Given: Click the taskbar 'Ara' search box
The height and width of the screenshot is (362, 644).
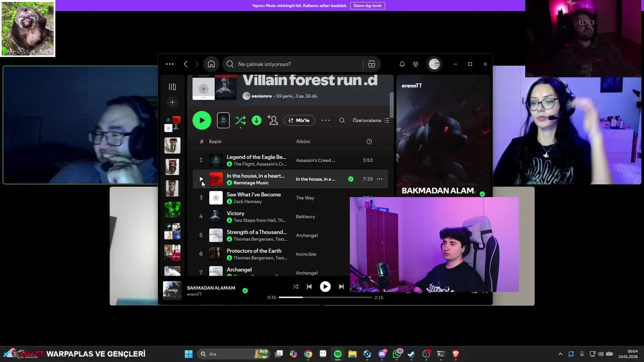Looking at the screenshot, I should click(x=234, y=354).
